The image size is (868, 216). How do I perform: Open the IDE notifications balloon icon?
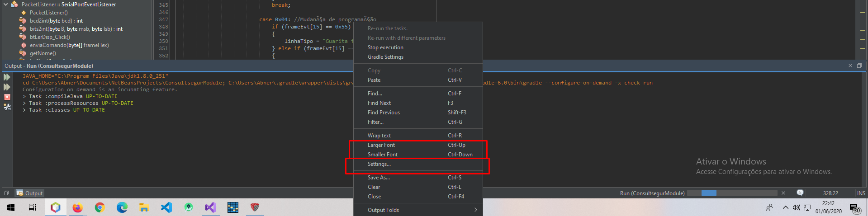(800, 193)
